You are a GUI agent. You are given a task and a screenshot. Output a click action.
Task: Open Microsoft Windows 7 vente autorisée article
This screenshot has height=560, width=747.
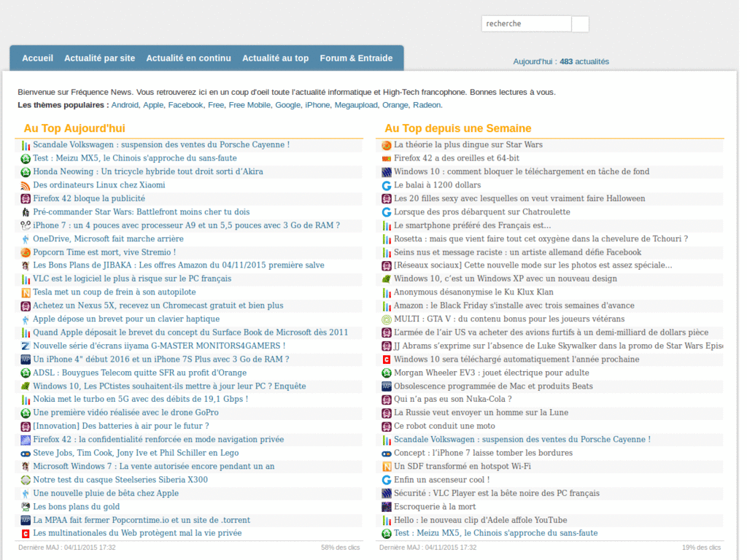153,467
